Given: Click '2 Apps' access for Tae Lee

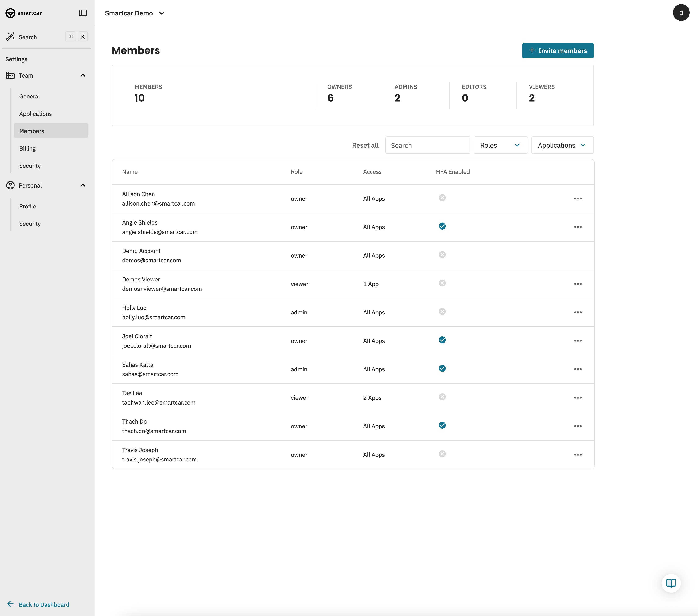Looking at the screenshot, I should pyautogui.click(x=372, y=397).
